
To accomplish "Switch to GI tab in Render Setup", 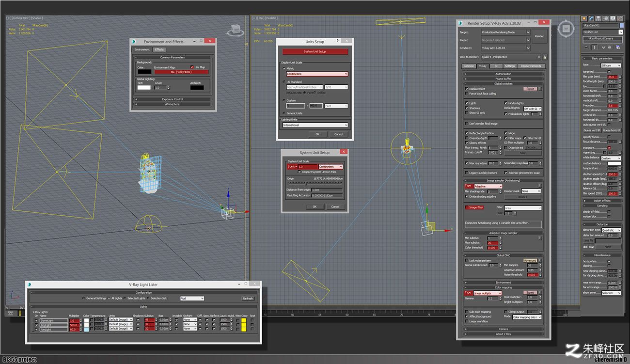I will (496, 66).
